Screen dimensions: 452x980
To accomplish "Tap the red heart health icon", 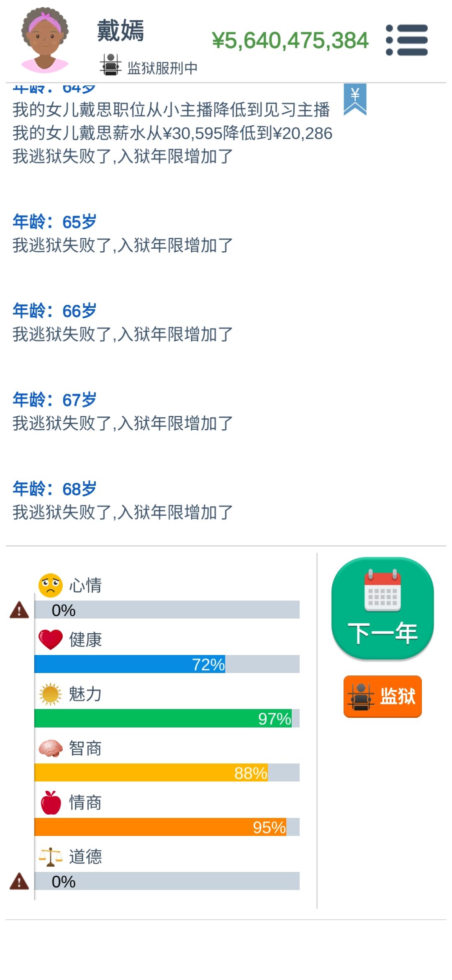I will (50, 640).
